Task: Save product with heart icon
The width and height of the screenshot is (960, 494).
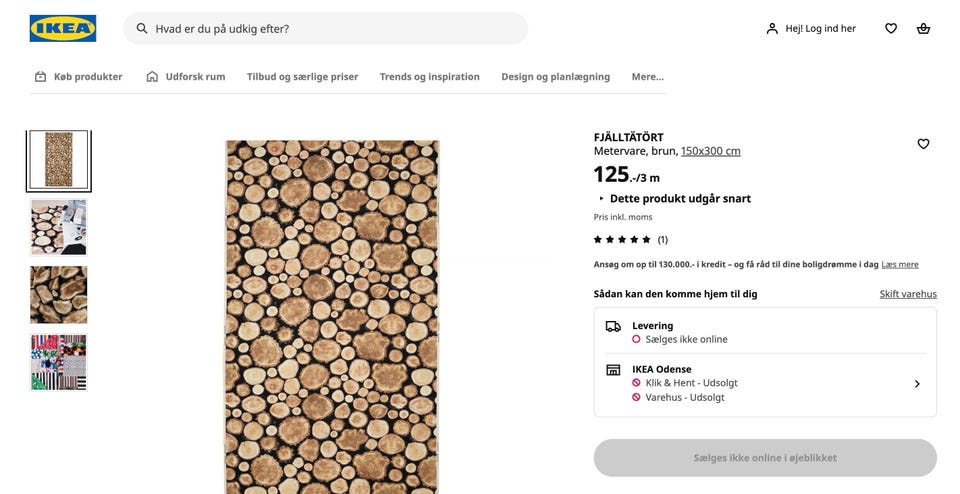Action: (x=923, y=144)
